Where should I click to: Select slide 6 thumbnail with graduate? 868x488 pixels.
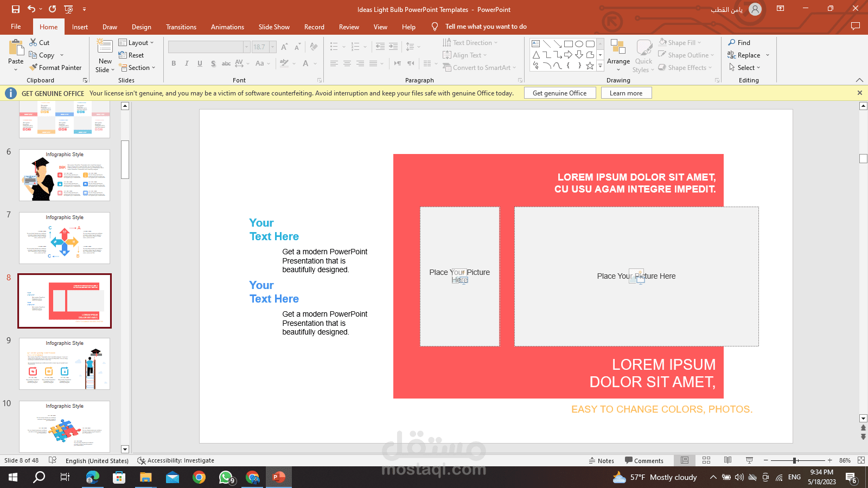pyautogui.click(x=65, y=175)
